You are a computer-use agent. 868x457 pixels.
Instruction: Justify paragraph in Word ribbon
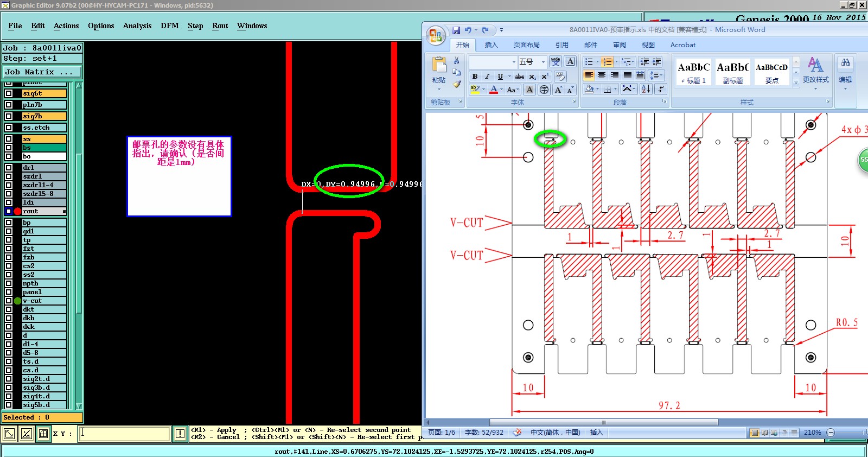click(627, 75)
